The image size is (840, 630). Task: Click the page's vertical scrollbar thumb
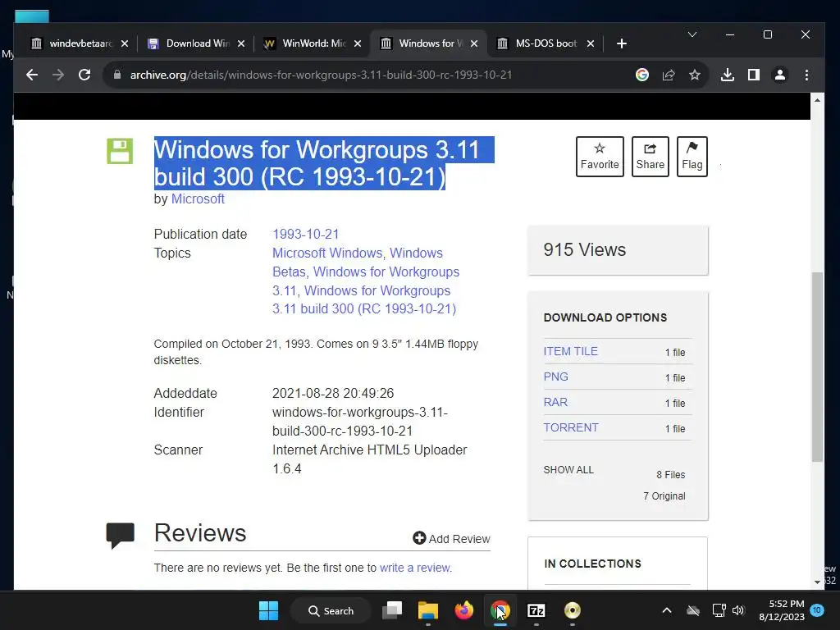pos(817,367)
